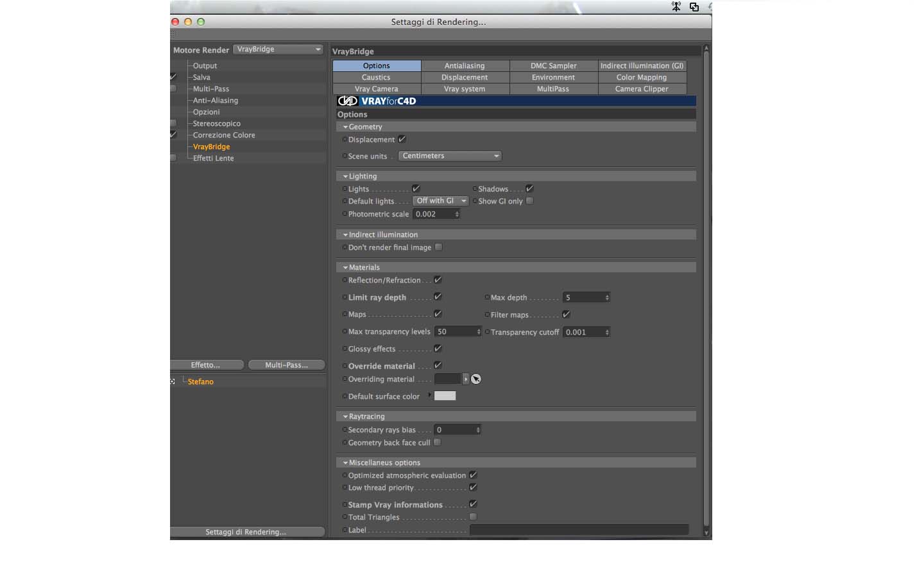Screen dimensions: 924x578
Task: Click the material picker icon beside Overriding material
Action: (x=476, y=379)
